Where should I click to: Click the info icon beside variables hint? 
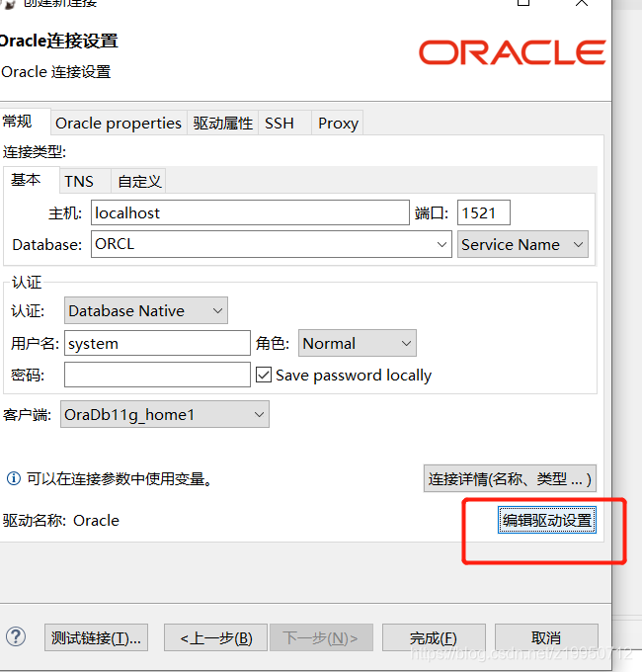[x=14, y=478]
